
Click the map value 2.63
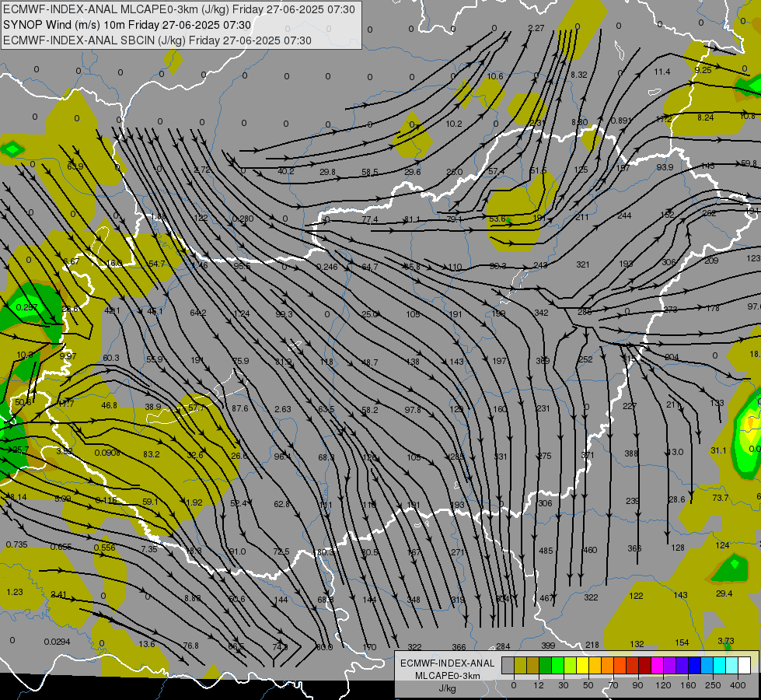coord(282,409)
